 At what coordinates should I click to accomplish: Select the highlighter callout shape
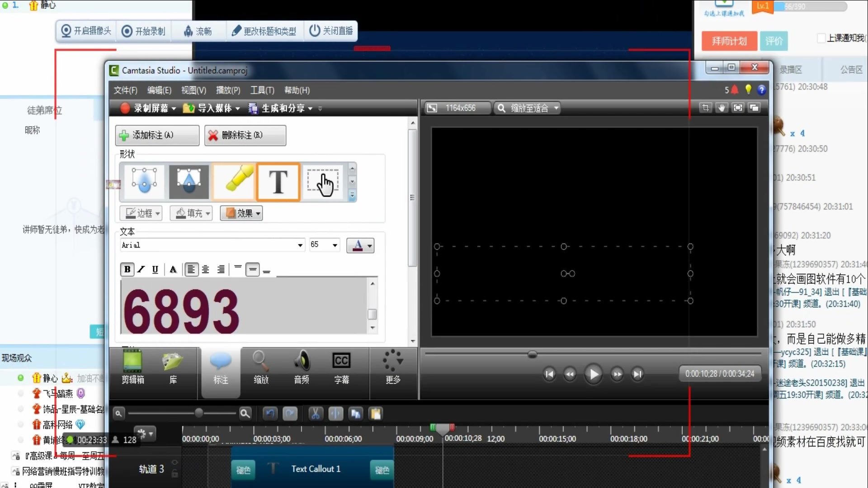coord(234,182)
